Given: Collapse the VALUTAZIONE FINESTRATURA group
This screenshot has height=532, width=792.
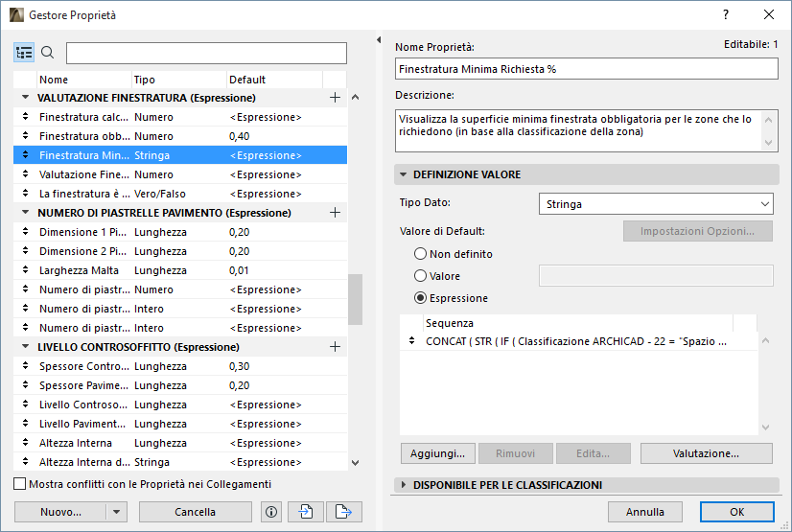Looking at the screenshot, I should click(x=25, y=97).
